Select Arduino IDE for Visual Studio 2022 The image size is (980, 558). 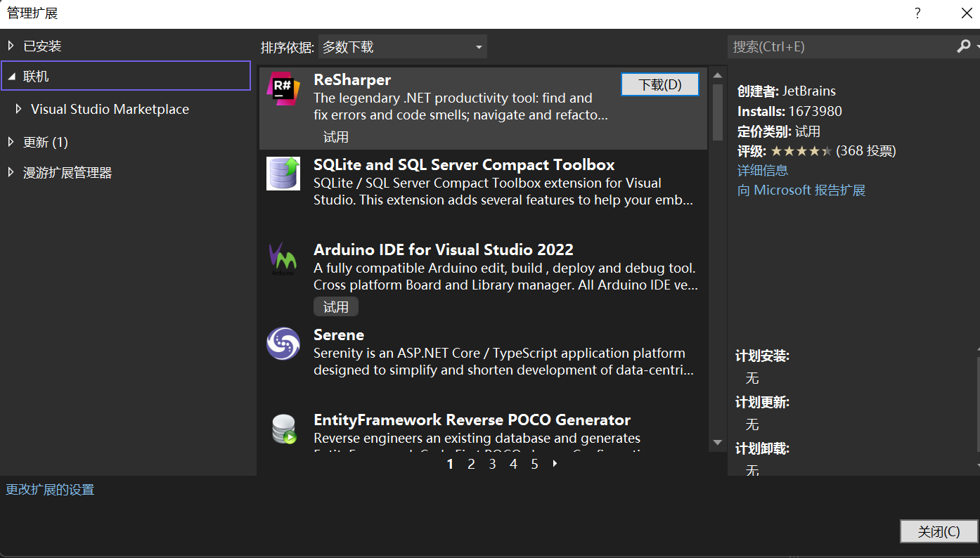point(444,249)
